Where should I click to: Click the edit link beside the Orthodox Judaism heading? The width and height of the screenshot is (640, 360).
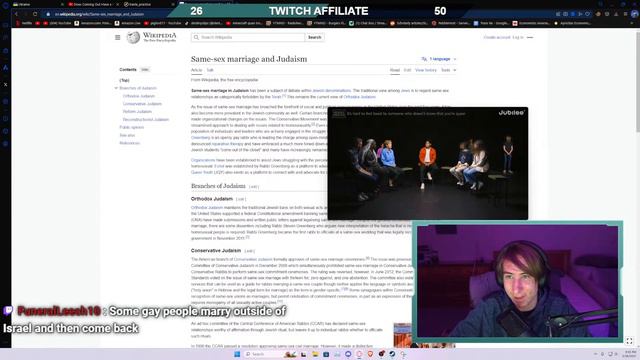(240, 199)
